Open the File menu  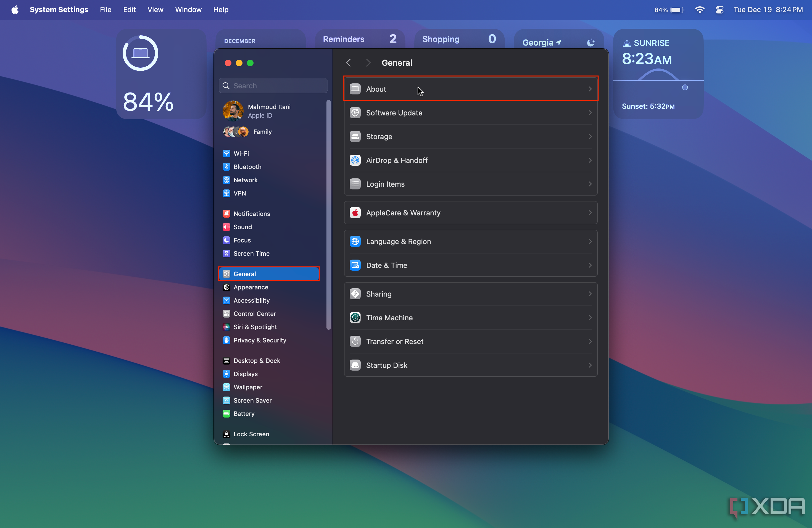click(x=106, y=10)
